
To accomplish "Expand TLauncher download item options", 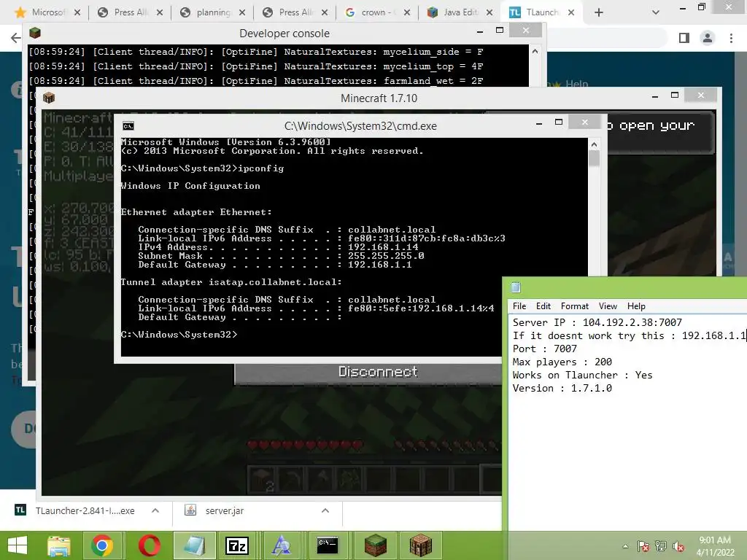I will pyautogui.click(x=155, y=510).
